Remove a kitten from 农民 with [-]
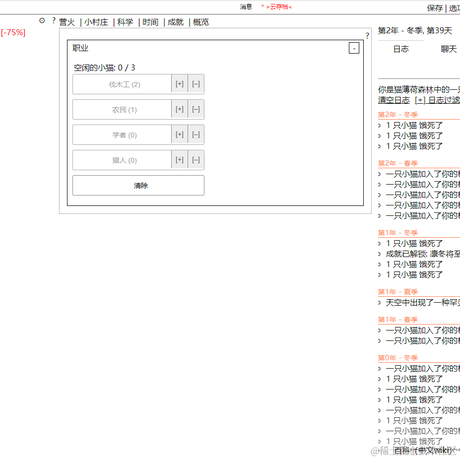Screen dimensions: 460x460 [196, 110]
